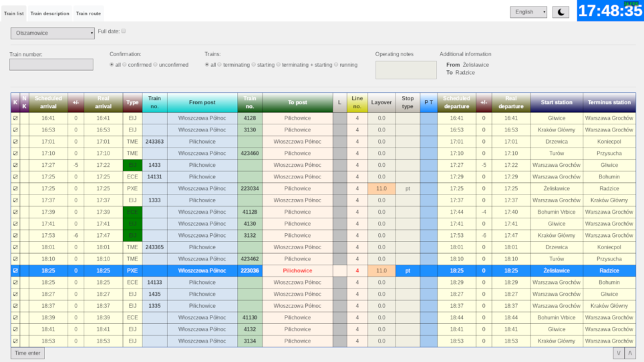Enable the Full date checkbox
The width and height of the screenshot is (644, 362).
(x=123, y=31)
